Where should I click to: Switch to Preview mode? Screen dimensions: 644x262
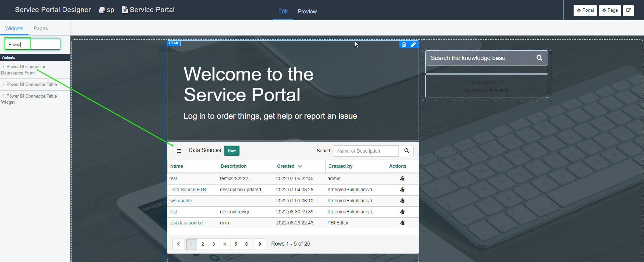(x=307, y=11)
